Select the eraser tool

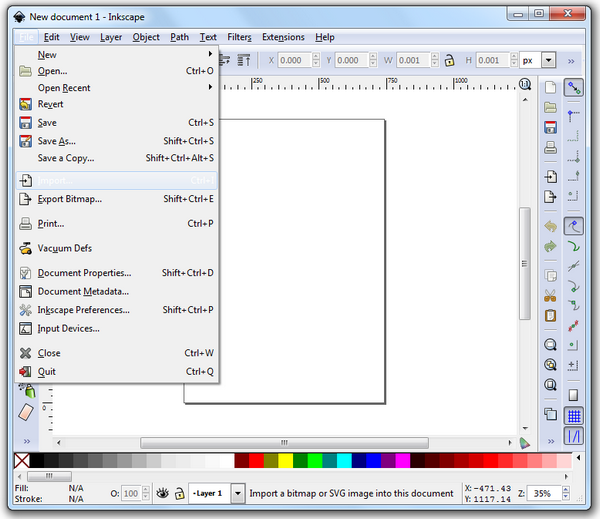(26, 412)
